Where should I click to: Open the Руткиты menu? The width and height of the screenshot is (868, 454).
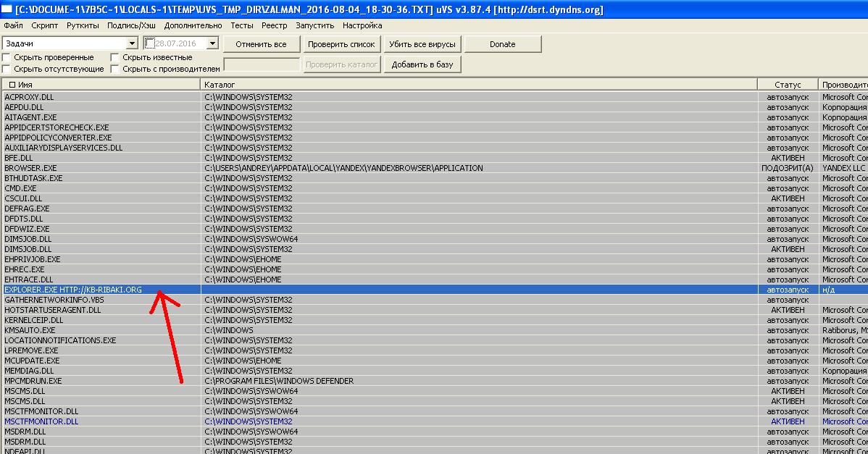click(x=83, y=25)
